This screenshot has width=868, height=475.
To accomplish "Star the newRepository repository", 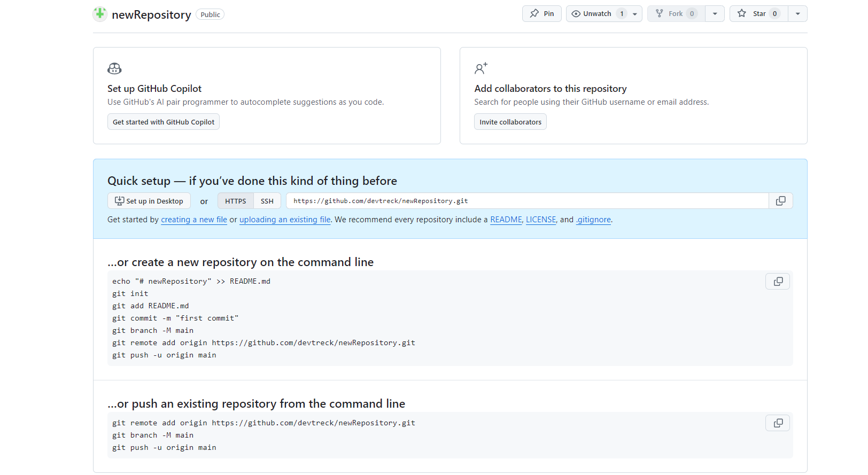I will click(759, 14).
